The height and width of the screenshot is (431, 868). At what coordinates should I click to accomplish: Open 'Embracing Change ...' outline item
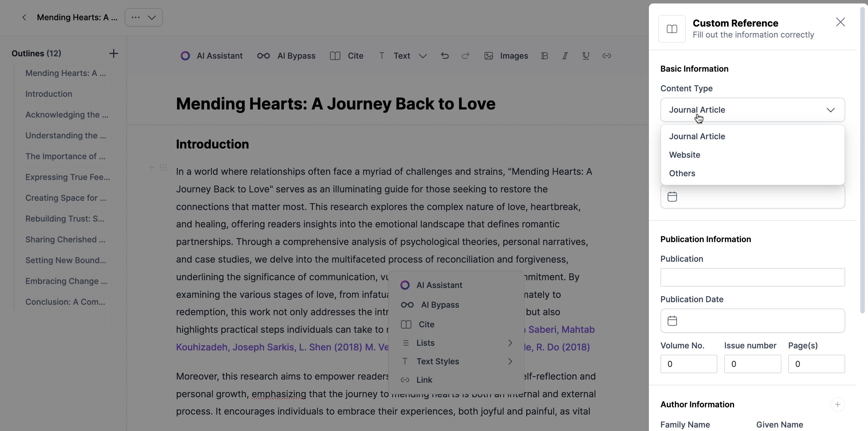pyautogui.click(x=66, y=281)
